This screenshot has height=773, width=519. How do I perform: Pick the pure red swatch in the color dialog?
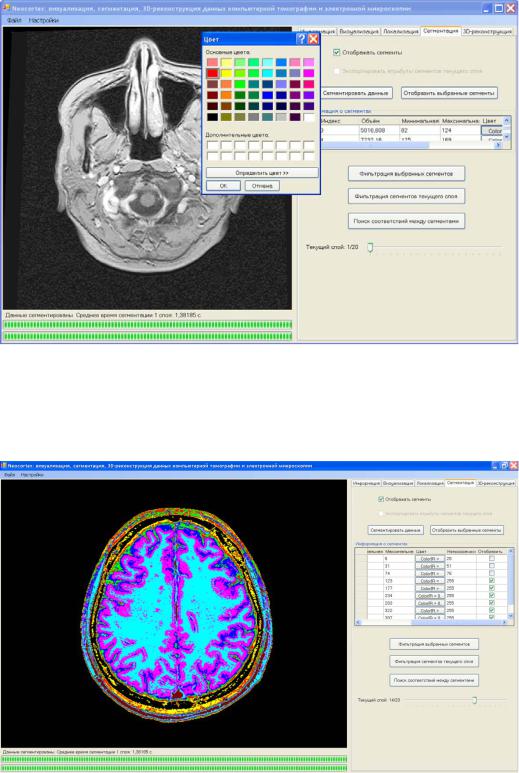coord(212,73)
